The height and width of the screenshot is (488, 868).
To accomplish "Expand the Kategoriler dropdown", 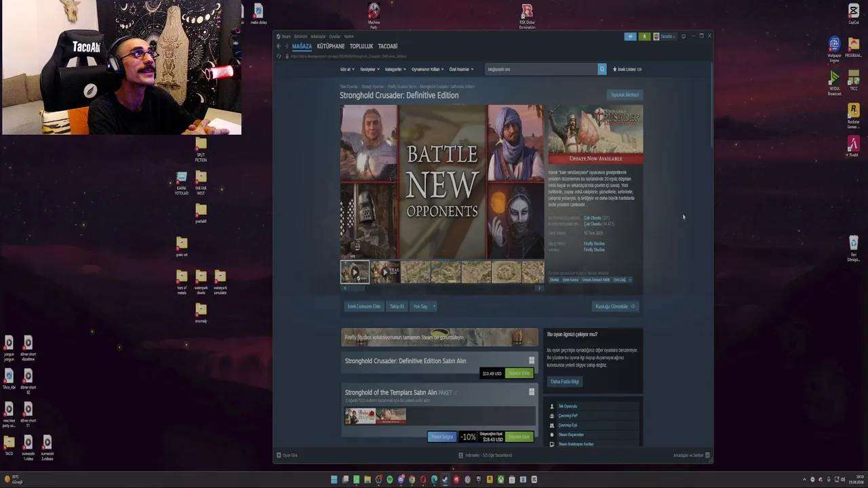I will click(395, 69).
